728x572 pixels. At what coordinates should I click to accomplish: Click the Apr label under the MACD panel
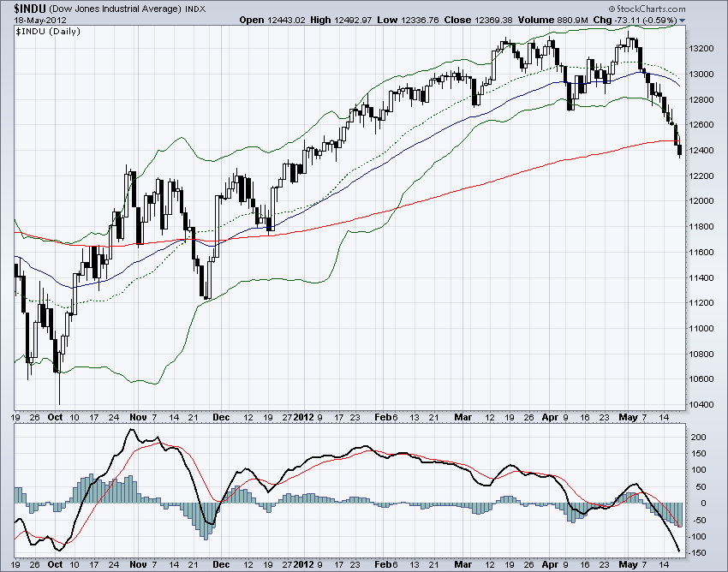pos(550,564)
